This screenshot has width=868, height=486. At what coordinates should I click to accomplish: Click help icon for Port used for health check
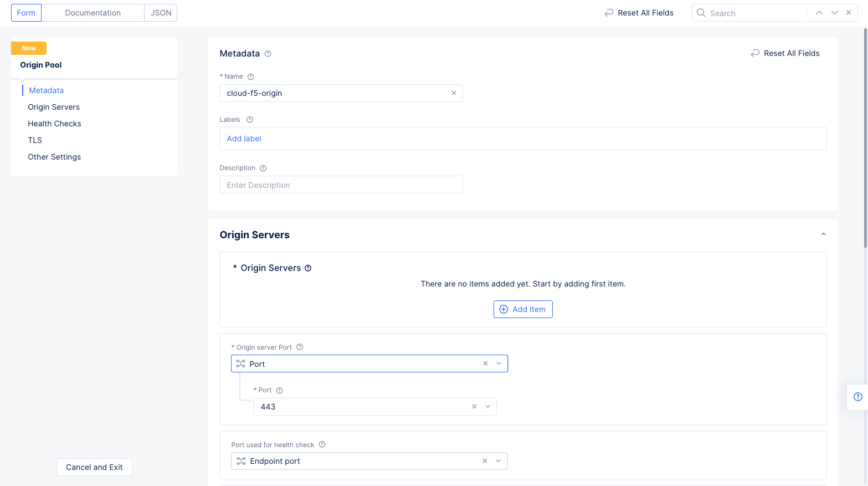[322, 444]
